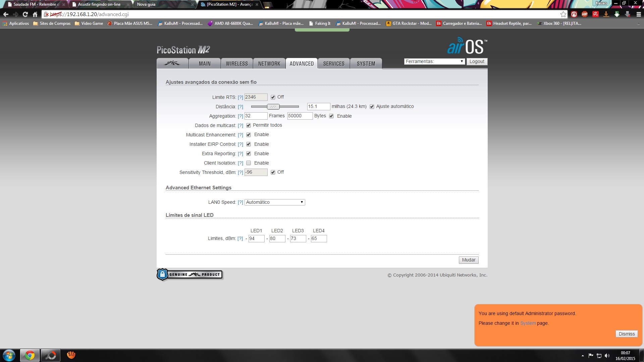The height and width of the screenshot is (362, 644).
Task: Click the Chrome home icon
Action: (35, 14)
